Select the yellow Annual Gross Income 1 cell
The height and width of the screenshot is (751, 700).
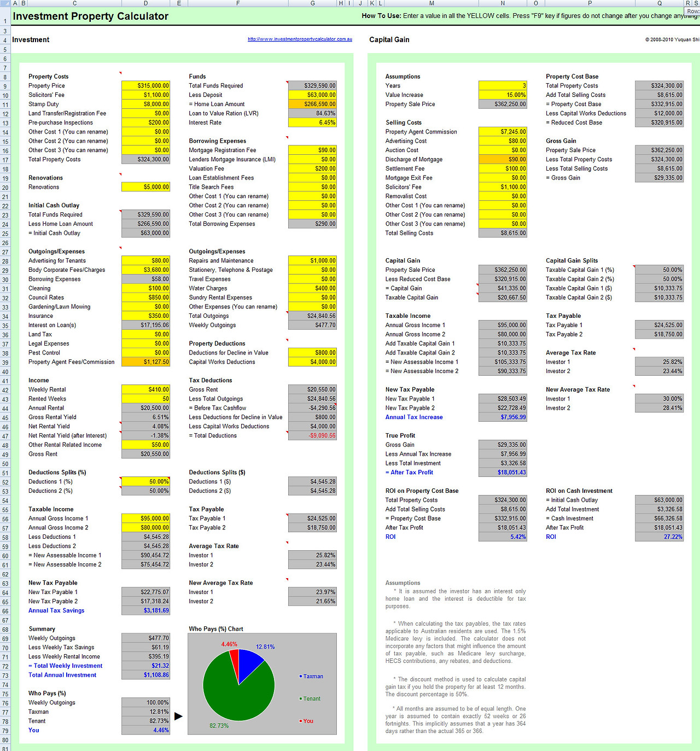[145, 518]
